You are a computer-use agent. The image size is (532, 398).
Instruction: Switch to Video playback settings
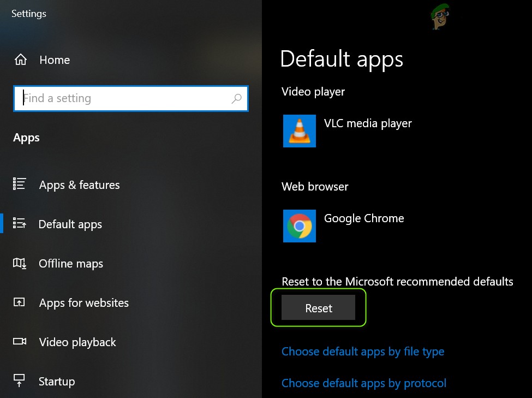click(x=77, y=342)
